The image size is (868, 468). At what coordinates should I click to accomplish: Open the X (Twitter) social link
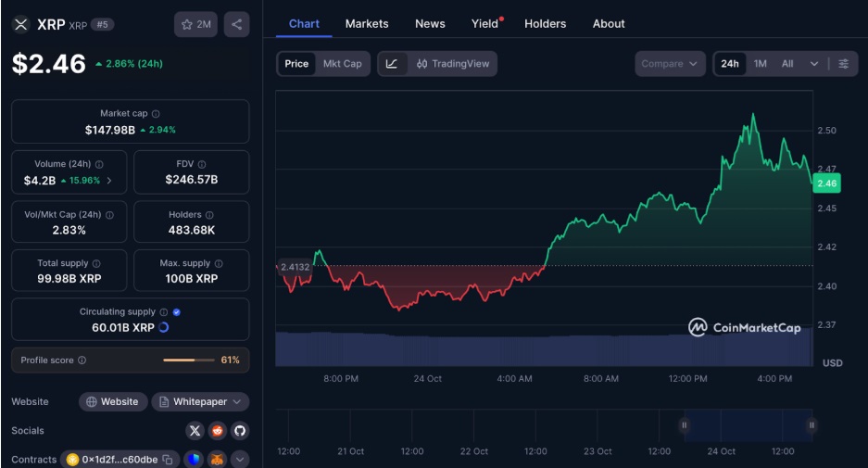(x=195, y=430)
